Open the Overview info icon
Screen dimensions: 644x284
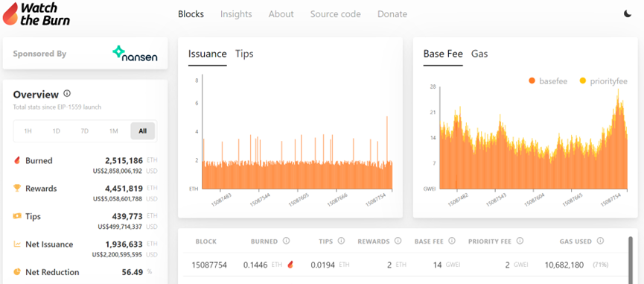(x=67, y=94)
